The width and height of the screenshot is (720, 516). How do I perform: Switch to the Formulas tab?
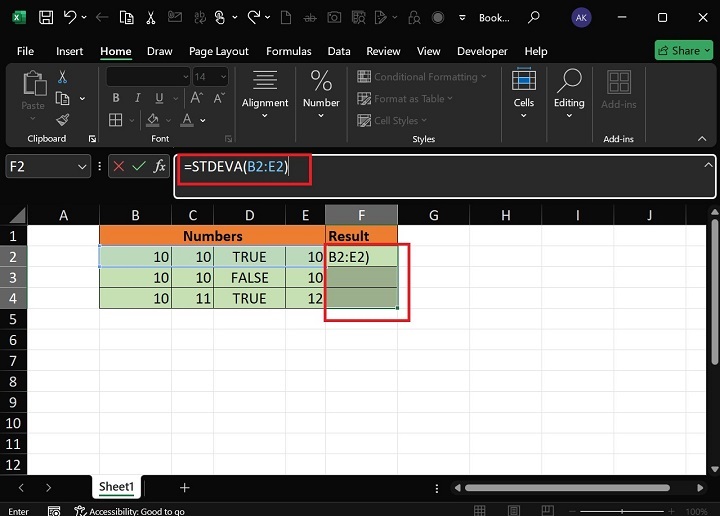[288, 51]
